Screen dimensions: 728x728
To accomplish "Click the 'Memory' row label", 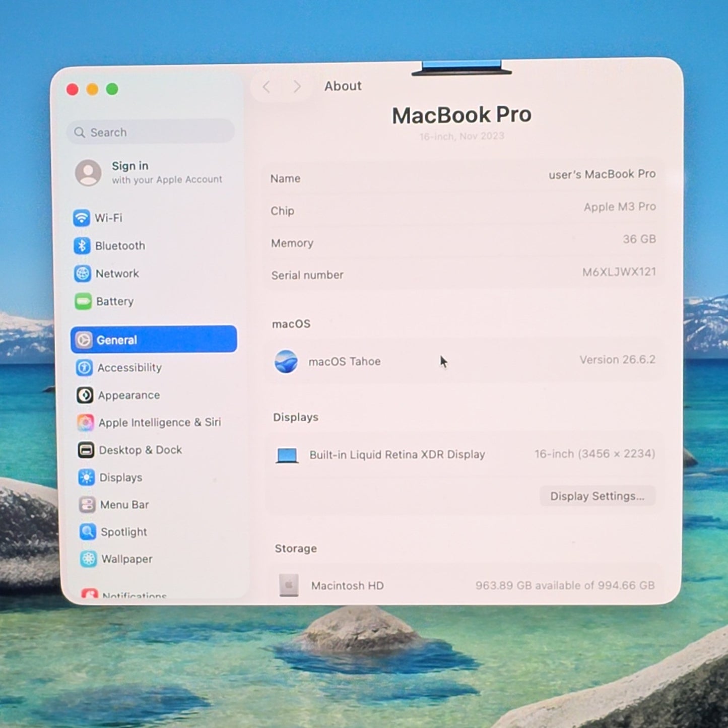I will point(292,243).
